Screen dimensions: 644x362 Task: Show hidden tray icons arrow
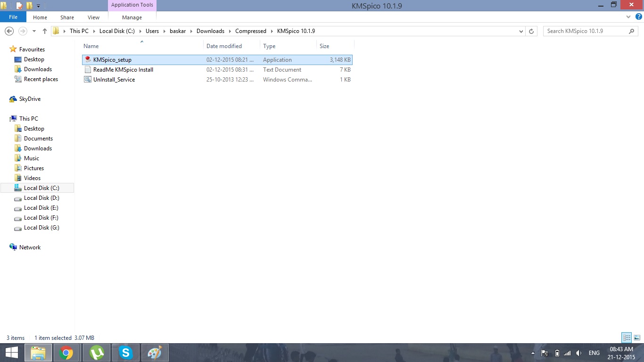533,353
